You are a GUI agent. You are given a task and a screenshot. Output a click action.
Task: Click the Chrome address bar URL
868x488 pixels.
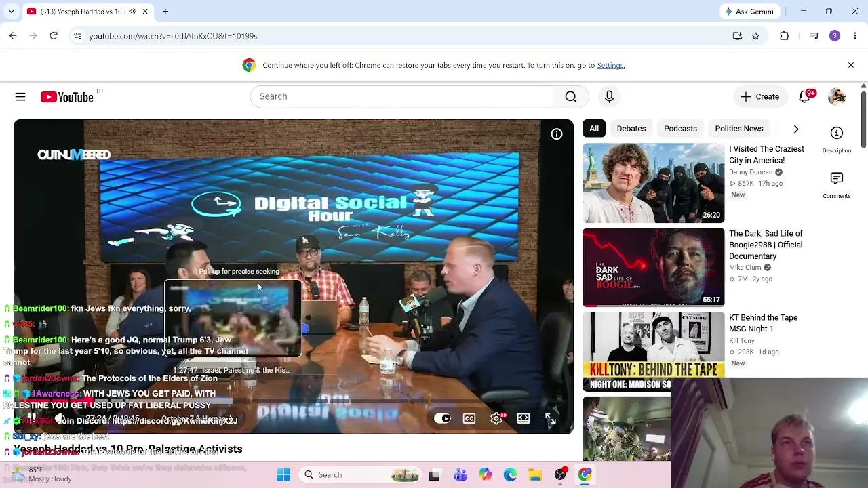tap(173, 36)
